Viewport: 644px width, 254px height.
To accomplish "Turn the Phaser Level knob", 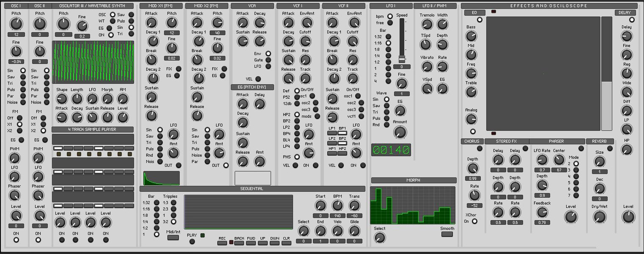I will [571, 217].
